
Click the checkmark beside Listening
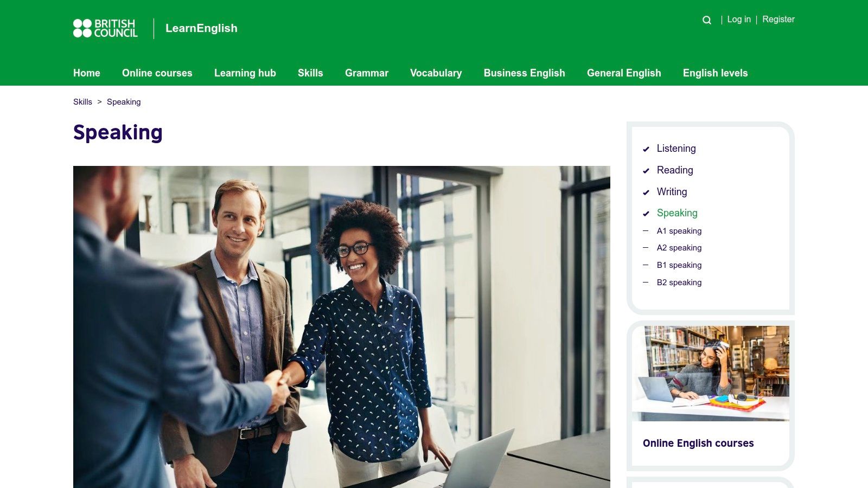[646, 149]
